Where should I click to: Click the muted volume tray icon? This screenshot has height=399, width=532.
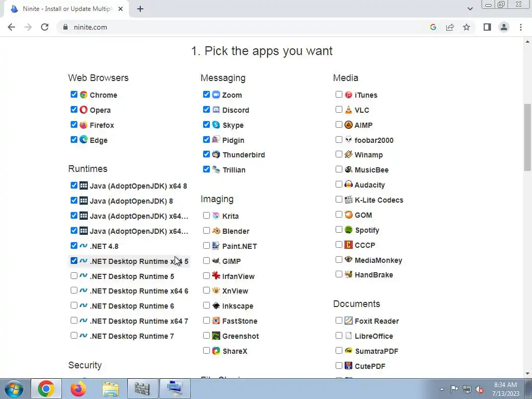[x=480, y=389]
